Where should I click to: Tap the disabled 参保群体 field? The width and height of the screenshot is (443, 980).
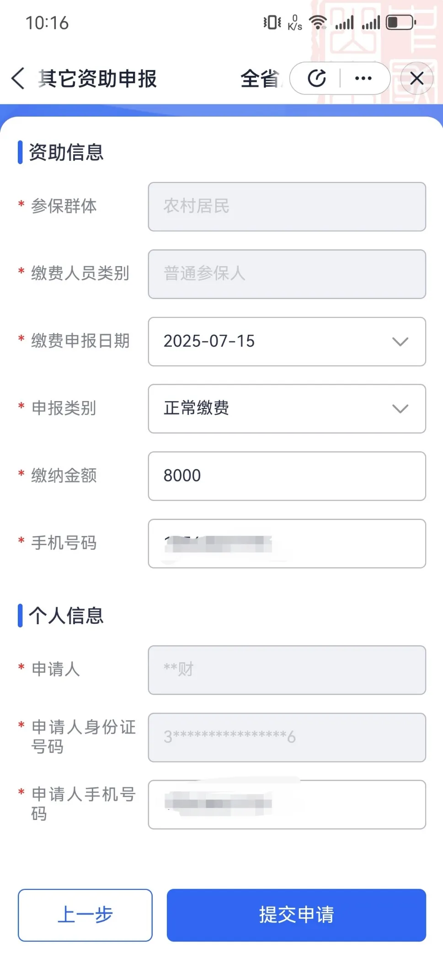tap(287, 207)
